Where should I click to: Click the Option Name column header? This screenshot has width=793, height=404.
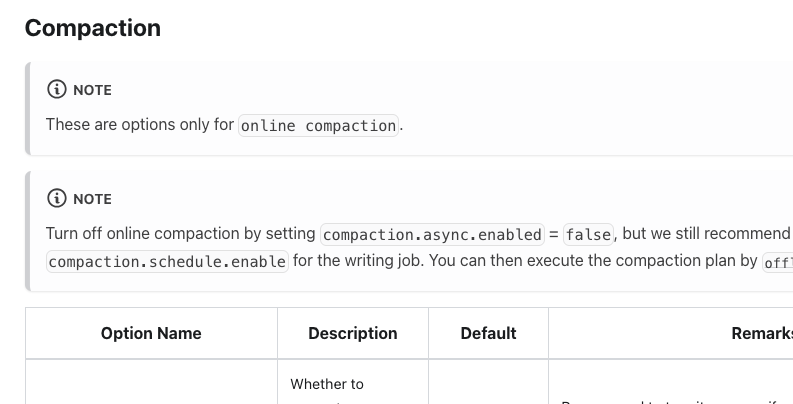pos(151,334)
